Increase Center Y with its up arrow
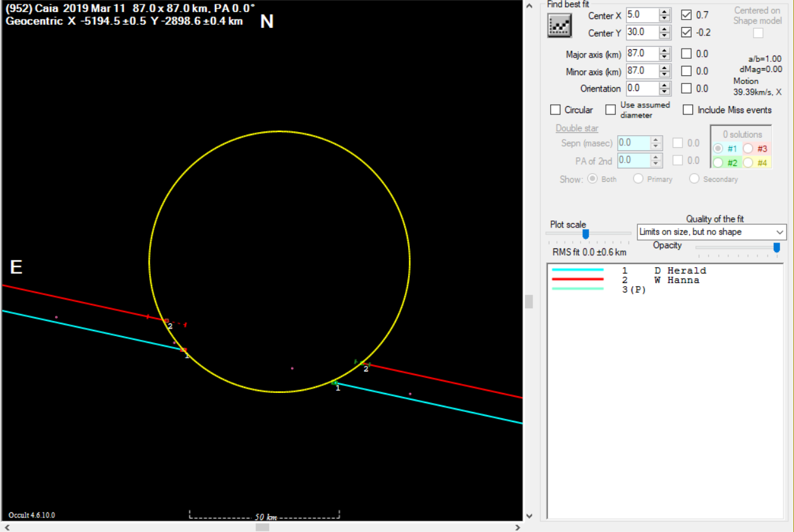 pos(665,29)
